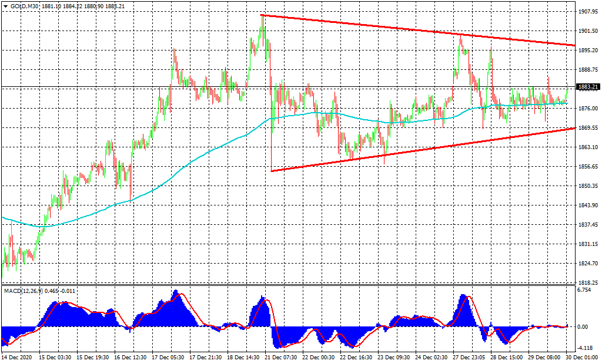Click the 30 Dec 01:00 time label
Image resolution: width=602 pixels, height=364 pixels.
tap(579, 357)
